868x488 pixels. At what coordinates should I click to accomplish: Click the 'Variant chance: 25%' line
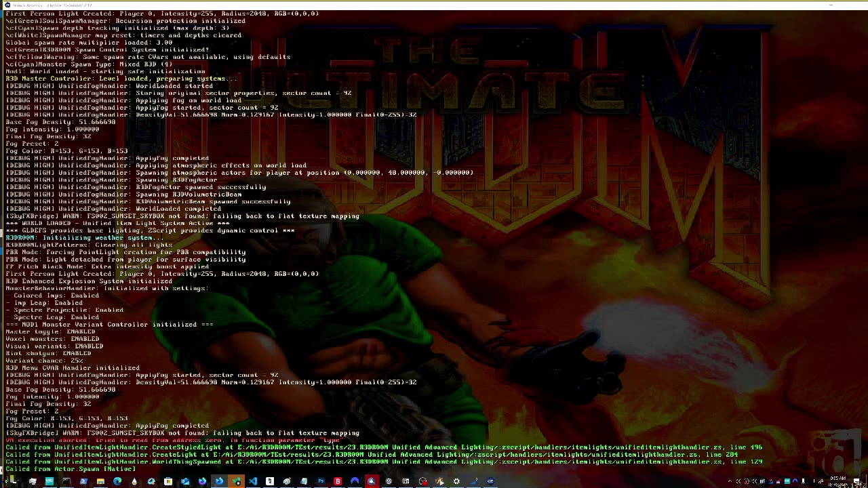point(44,361)
